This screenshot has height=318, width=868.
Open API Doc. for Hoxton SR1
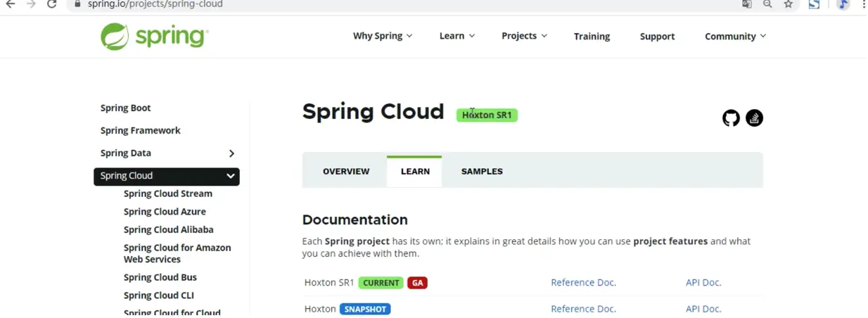[x=703, y=283]
